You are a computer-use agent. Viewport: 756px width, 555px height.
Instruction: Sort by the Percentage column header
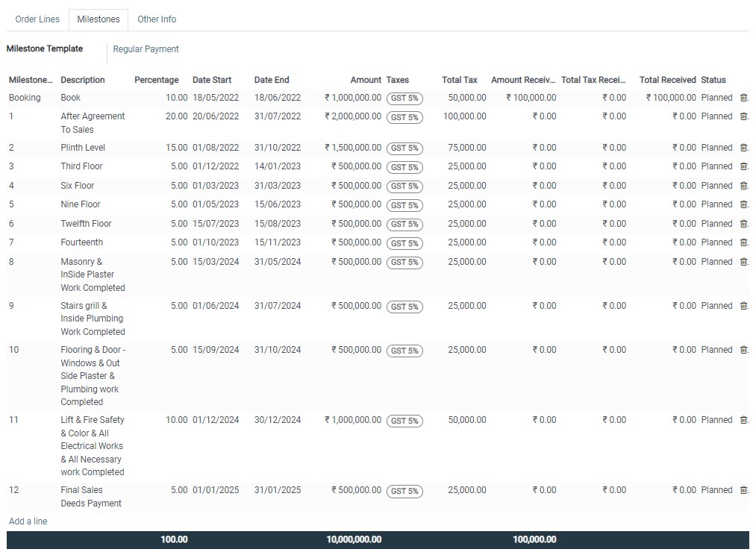156,80
